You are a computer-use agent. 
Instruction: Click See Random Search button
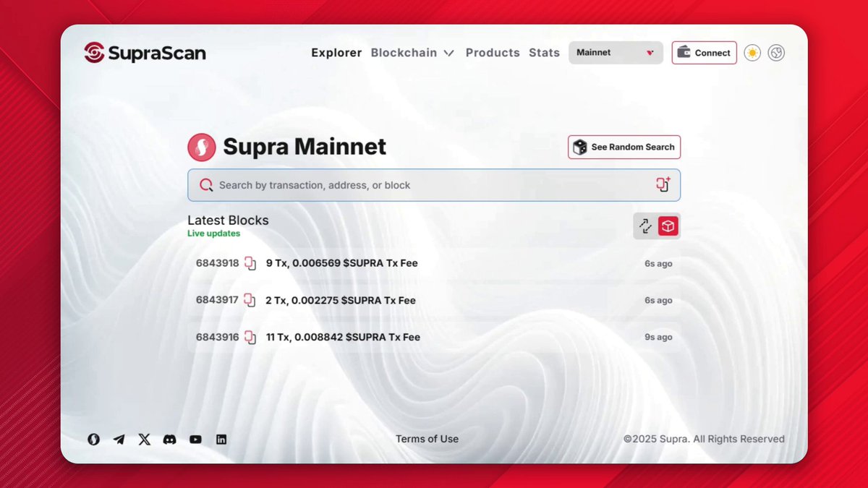[x=624, y=147]
